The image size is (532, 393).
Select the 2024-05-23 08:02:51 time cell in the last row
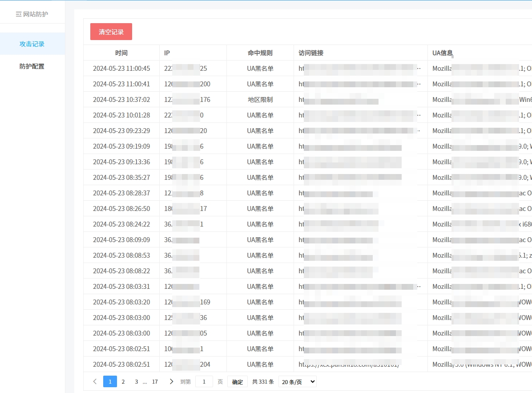[121, 364]
